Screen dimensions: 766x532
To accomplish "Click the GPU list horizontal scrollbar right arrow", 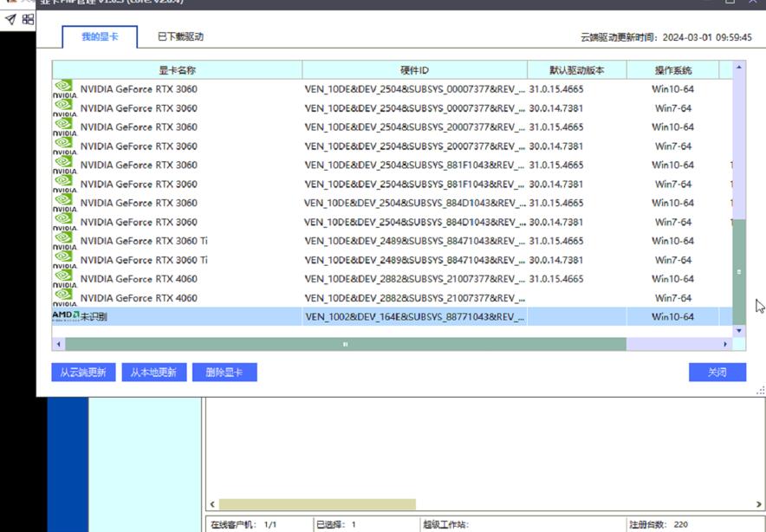I will (725, 344).
